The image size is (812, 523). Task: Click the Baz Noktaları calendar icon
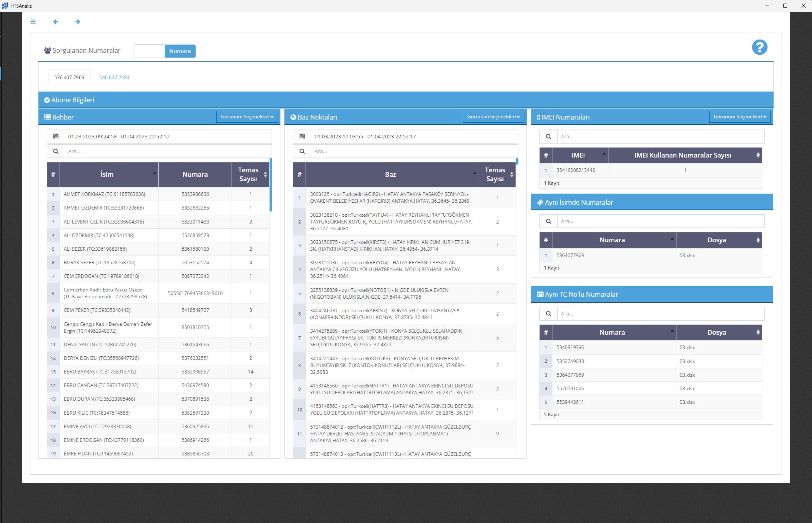pyautogui.click(x=302, y=136)
